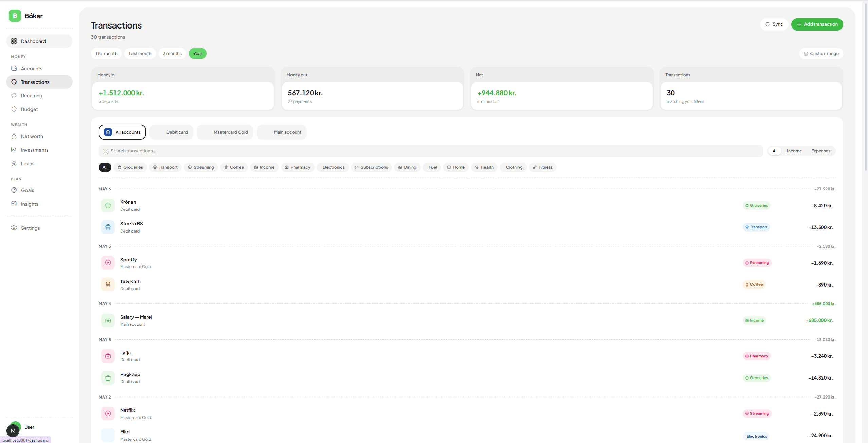This screenshot has height=443, width=868.
Task: Filter by Fitness category chip
Action: tap(543, 167)
